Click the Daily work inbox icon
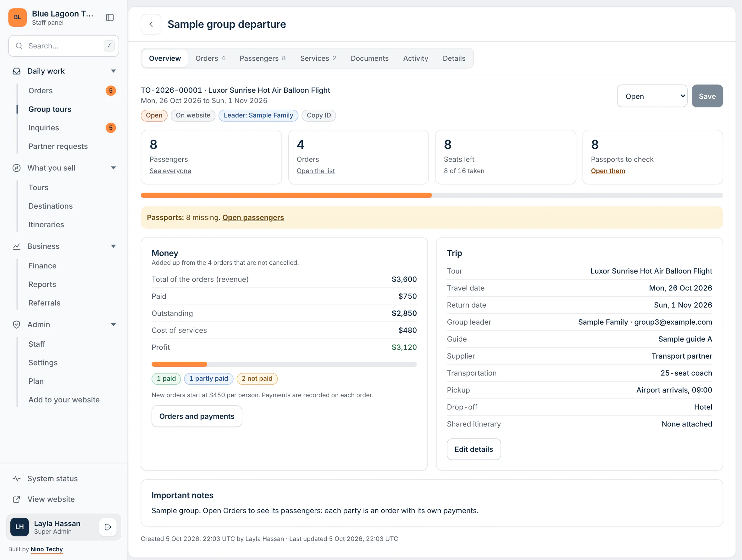Image resolution: width=742 pixels, height=560 pixels. [16, 71]
